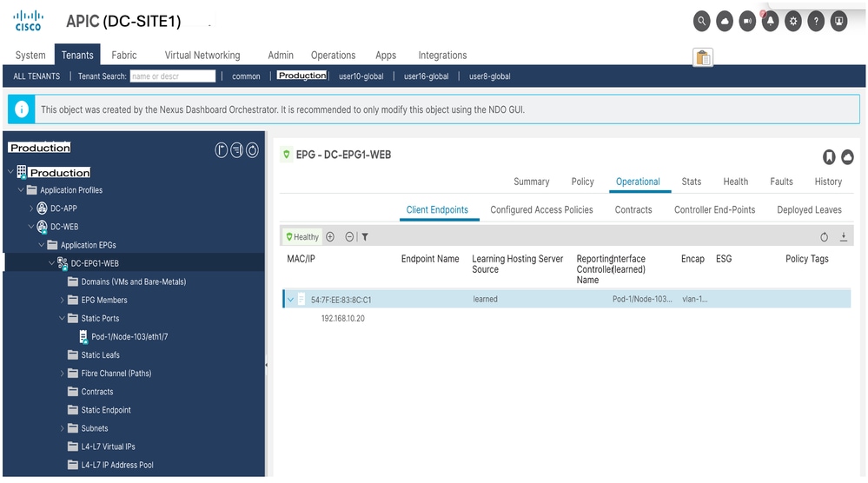
Task: Bookmark the EPG with bookmark icon
Action: click(x=829, y=157)
